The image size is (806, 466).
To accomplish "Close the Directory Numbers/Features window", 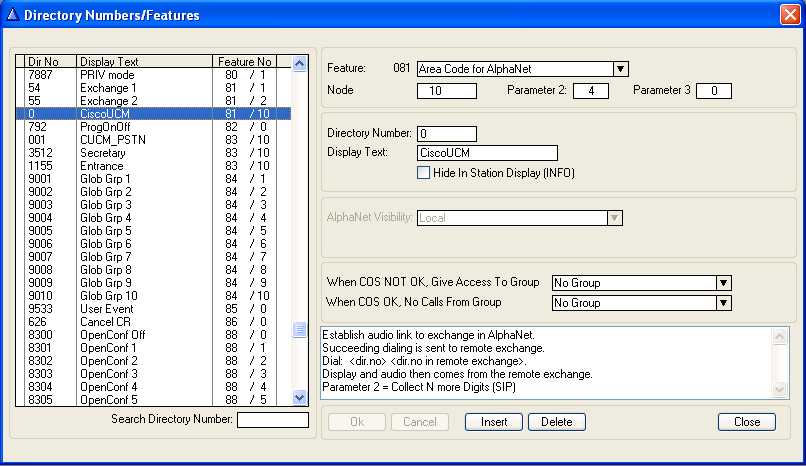I will [788, 15].
